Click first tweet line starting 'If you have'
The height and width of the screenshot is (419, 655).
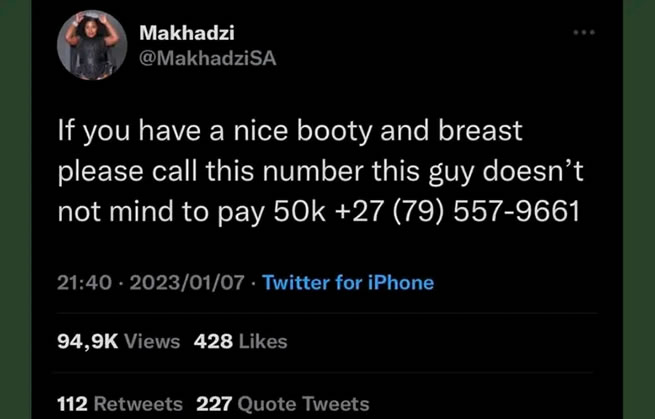click(290, 131)
